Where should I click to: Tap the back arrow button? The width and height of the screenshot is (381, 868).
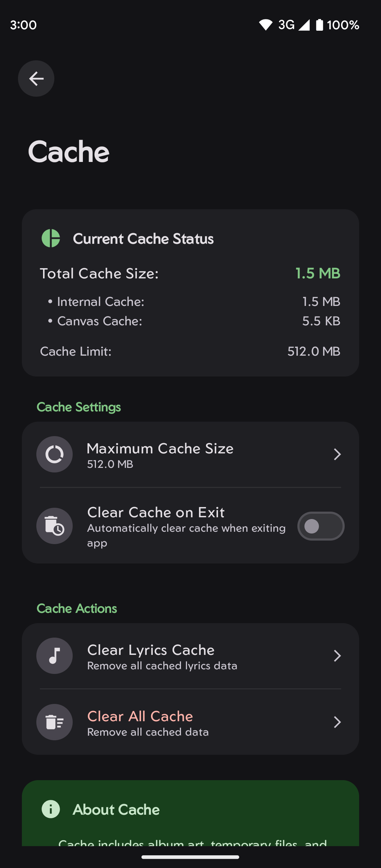(x=36, y=78)
